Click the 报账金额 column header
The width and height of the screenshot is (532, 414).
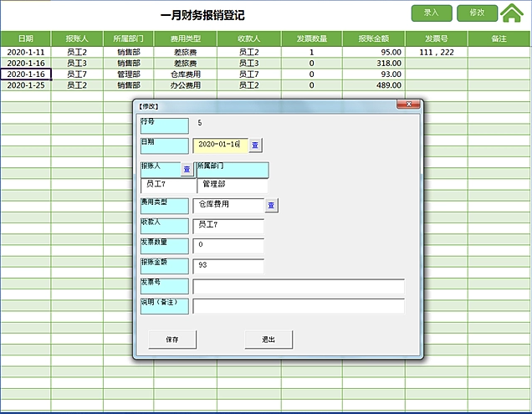click(x=374, y=38)
